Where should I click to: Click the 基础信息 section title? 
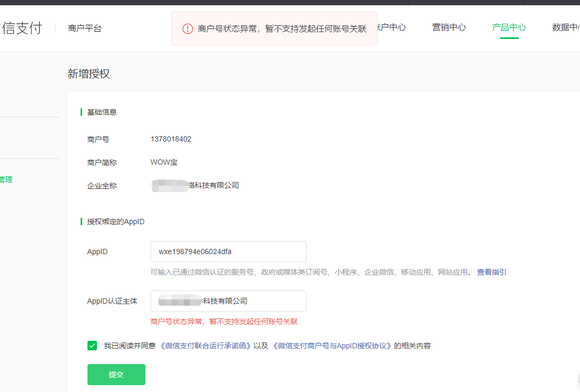[x=102, y=112]
